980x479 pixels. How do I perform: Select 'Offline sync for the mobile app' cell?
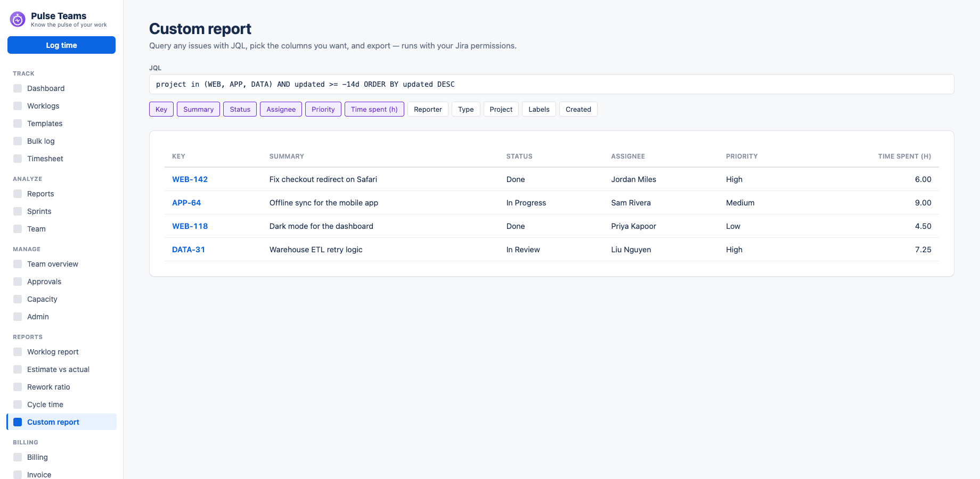pos(324,203)
